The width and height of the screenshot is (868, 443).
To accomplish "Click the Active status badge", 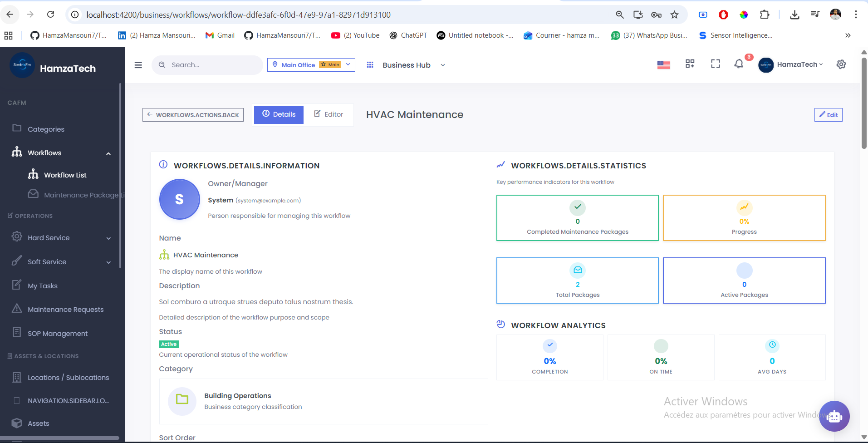I will (x=168, y=344).
